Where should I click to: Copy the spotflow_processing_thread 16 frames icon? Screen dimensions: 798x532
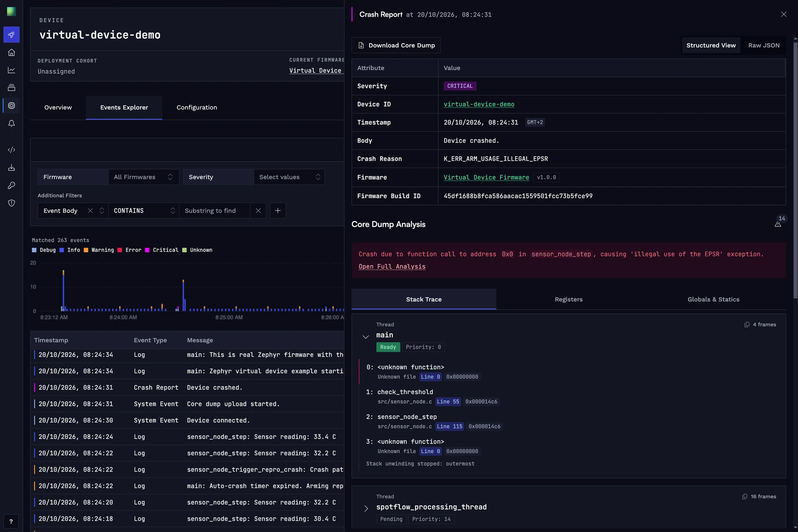(745, 497)
